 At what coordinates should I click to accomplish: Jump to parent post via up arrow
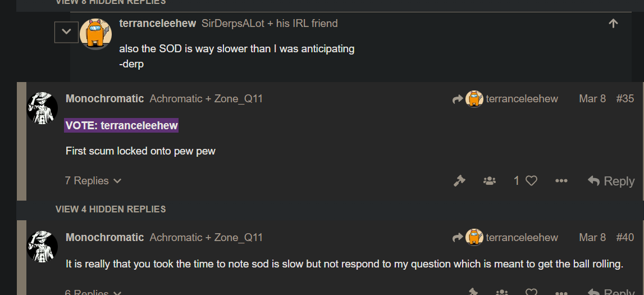[613, 24]
